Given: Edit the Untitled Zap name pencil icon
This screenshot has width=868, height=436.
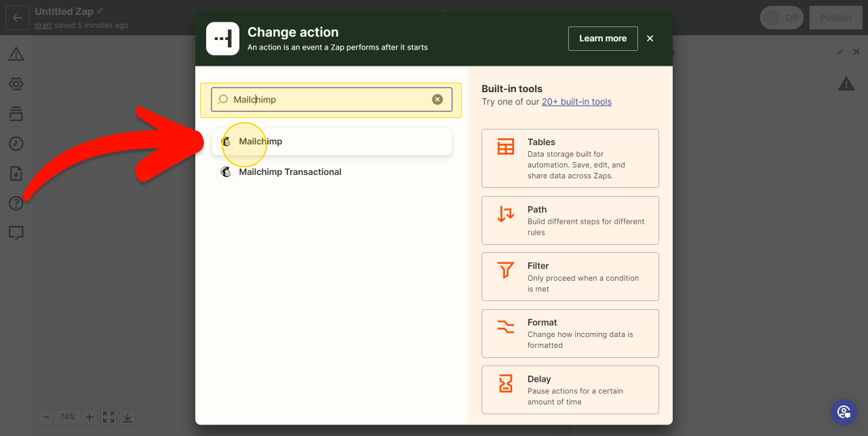Looking at the screenshot, I should pos(100,12).
